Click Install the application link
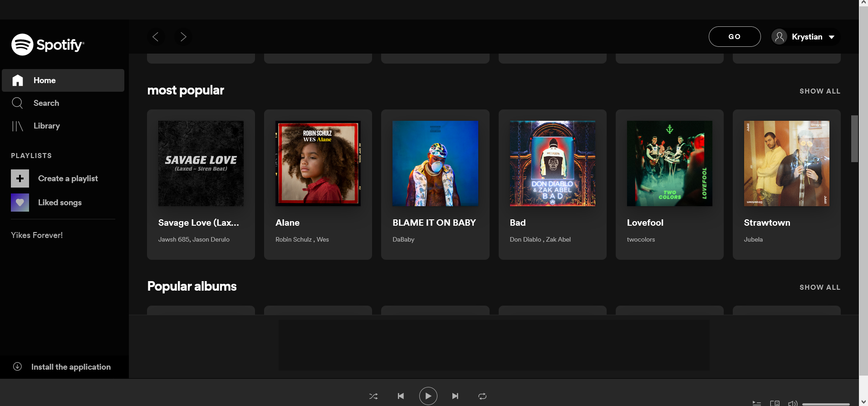Screen dimensions: 868x406 [x=71, y=367]
